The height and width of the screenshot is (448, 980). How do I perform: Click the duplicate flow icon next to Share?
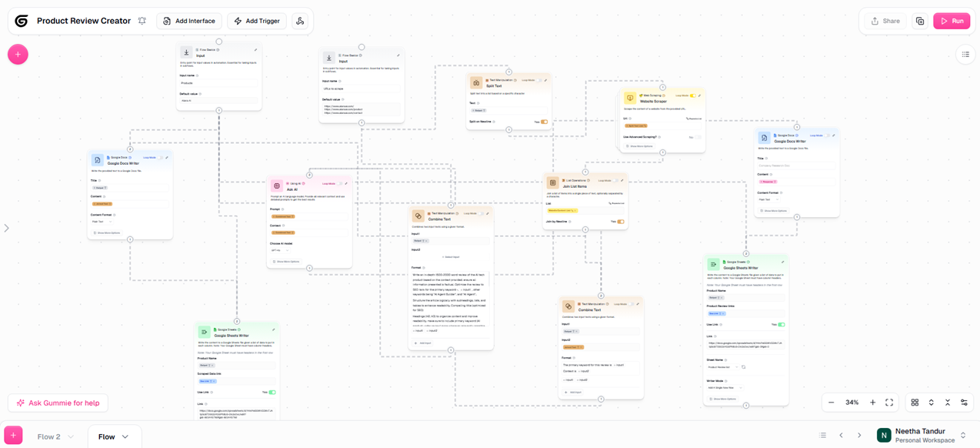tap(920, 21)
